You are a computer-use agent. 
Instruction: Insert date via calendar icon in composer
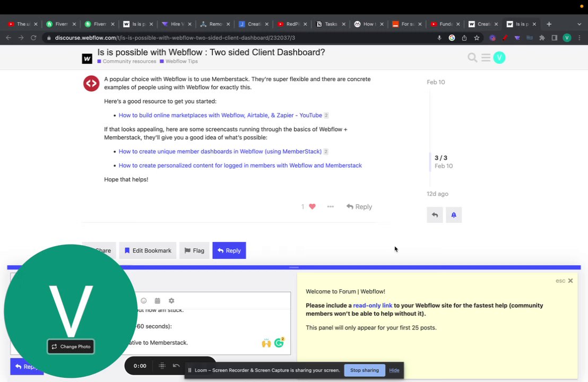tap(158, 301)
